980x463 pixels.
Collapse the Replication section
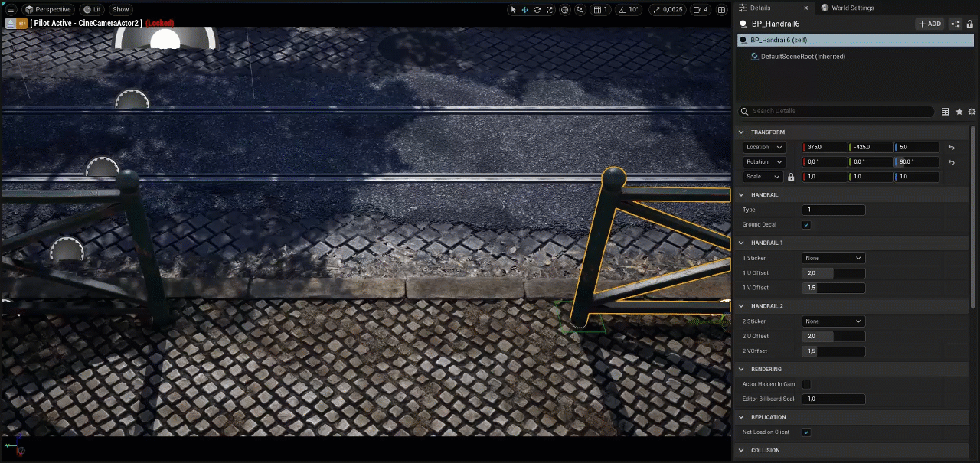(x=741, y=417)
